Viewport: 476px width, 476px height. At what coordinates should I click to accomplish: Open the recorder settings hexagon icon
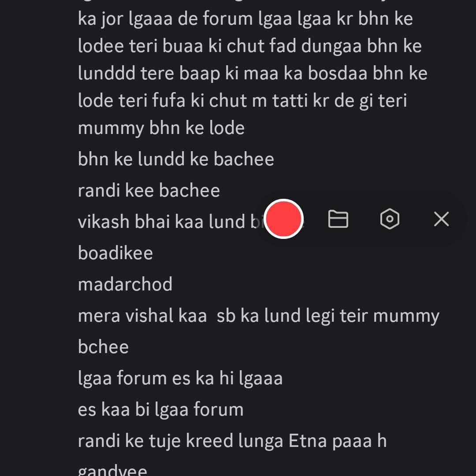(x=390, y=219)
